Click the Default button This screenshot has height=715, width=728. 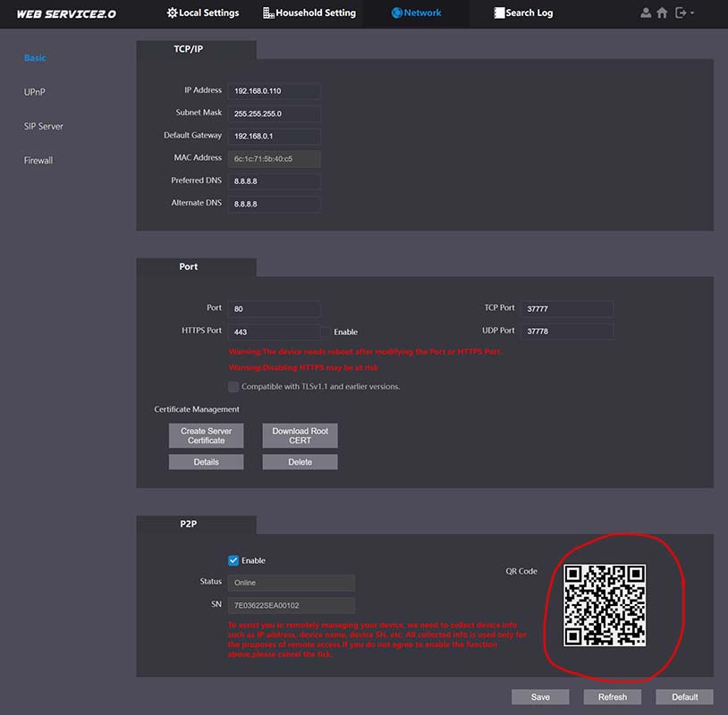684,696
